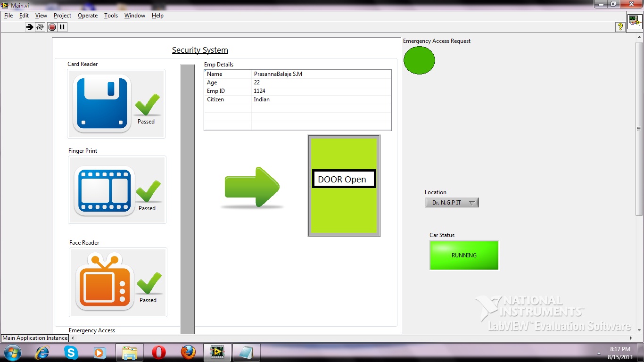
Task: Select the Run Continuously icon
Action: pyautogui.click(x=39, y=27)
